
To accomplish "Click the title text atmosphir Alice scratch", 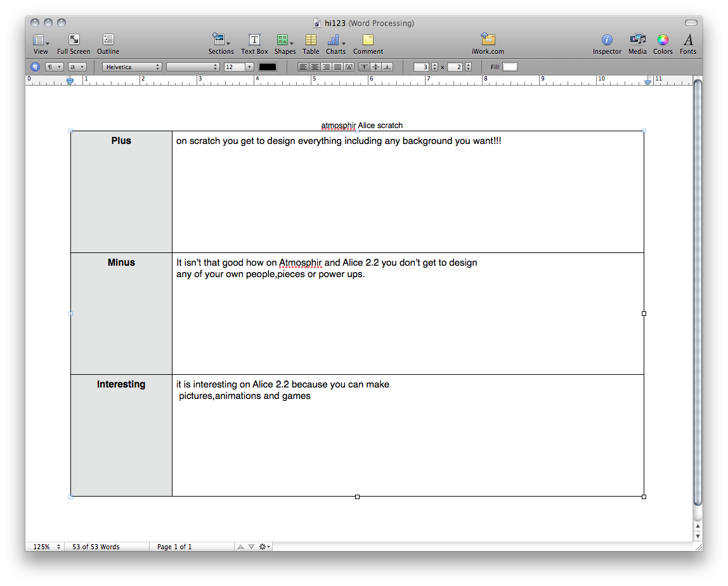I will point(361,126).
